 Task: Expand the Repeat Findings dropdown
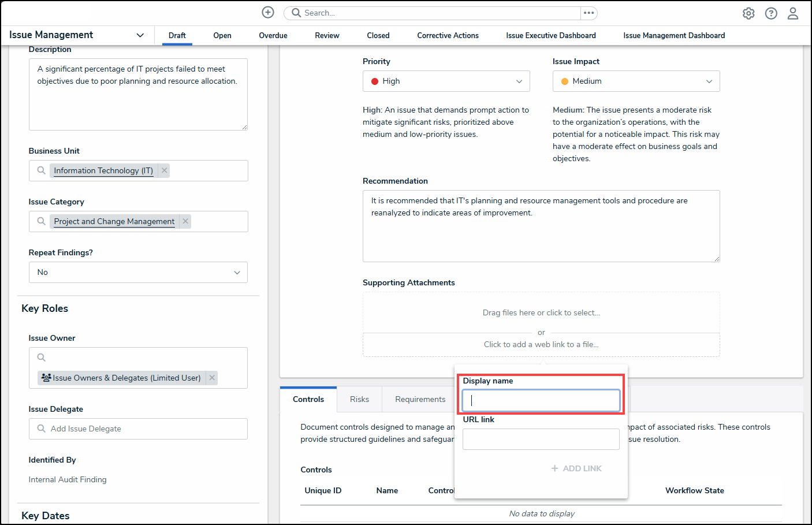tap(138, 273)
